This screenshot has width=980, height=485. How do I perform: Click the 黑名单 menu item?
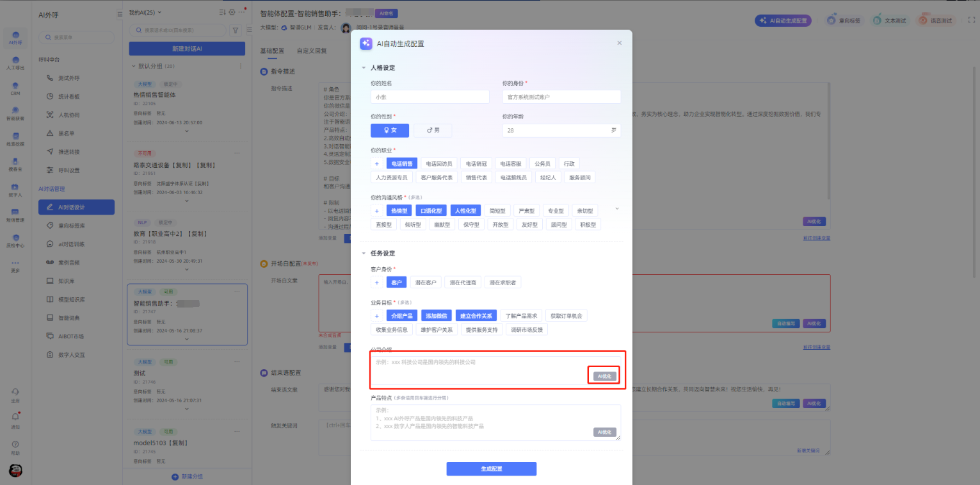click(x=66, y=133)
